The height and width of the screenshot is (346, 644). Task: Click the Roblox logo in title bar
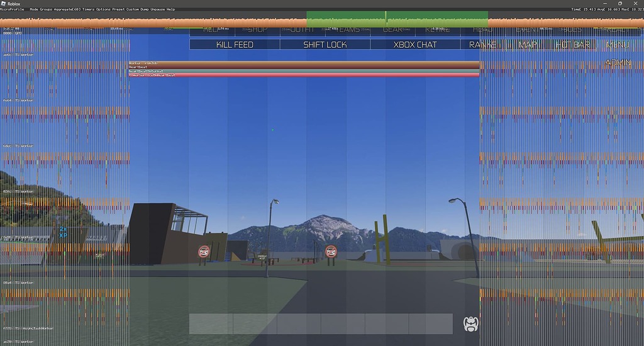pyautogui.click(x=4, y=4)
